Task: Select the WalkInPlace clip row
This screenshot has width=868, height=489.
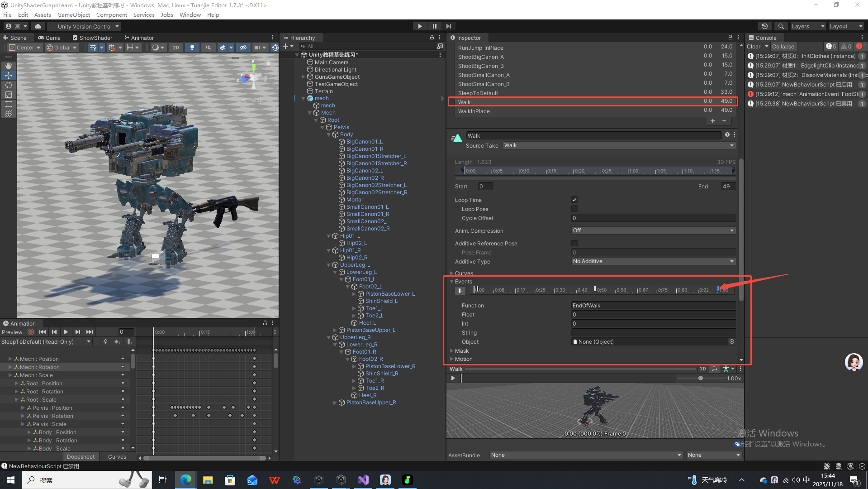Action: click(593, 111)
